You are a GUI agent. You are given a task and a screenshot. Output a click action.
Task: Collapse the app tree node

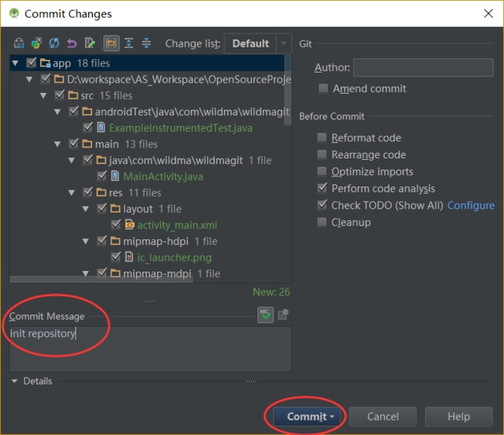(x=15, y=63)
